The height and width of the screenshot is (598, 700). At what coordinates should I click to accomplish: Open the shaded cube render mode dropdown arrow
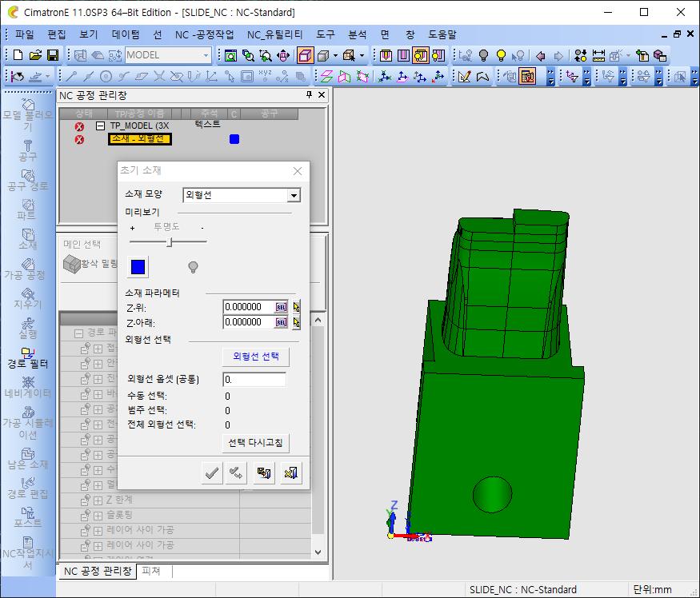pyautogui.click(x=336, y=55)
